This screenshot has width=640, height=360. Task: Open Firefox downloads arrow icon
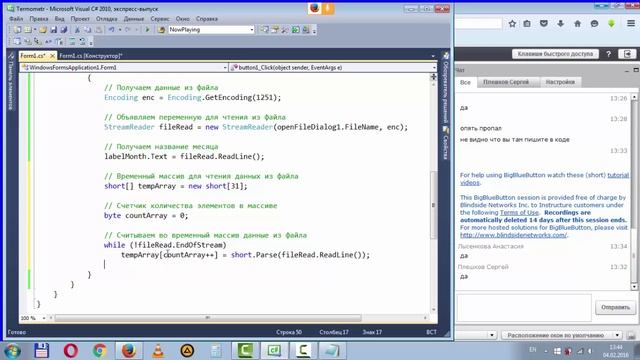(x=560, y=24)
